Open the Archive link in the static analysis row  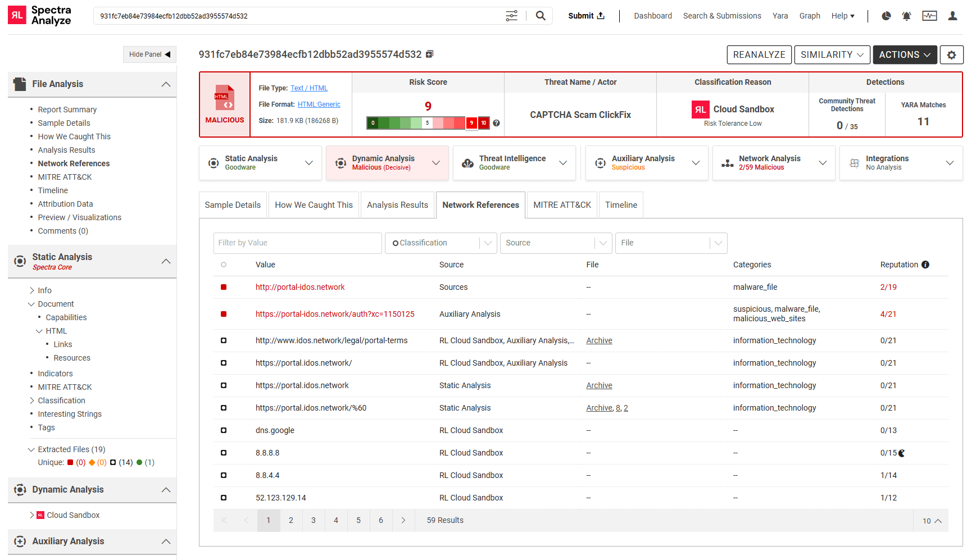point(599,385)
